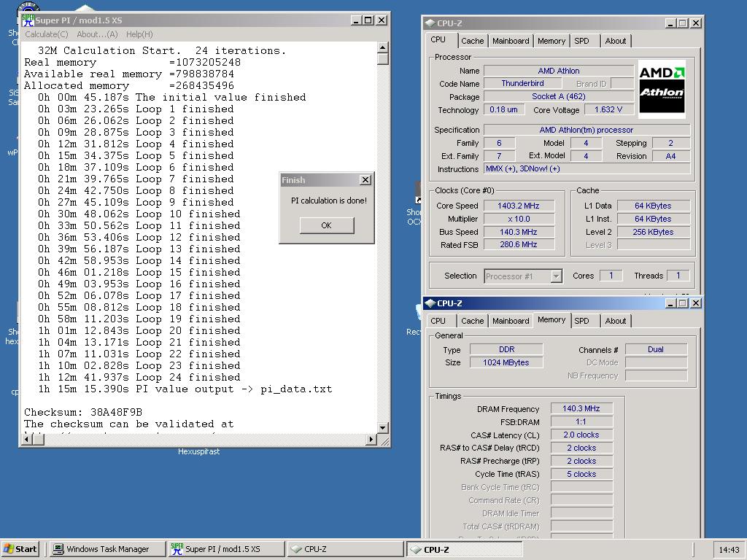Click DRAM Frequency value 140.3 MHz
This screenshot has width=747, height=560.
581,408
